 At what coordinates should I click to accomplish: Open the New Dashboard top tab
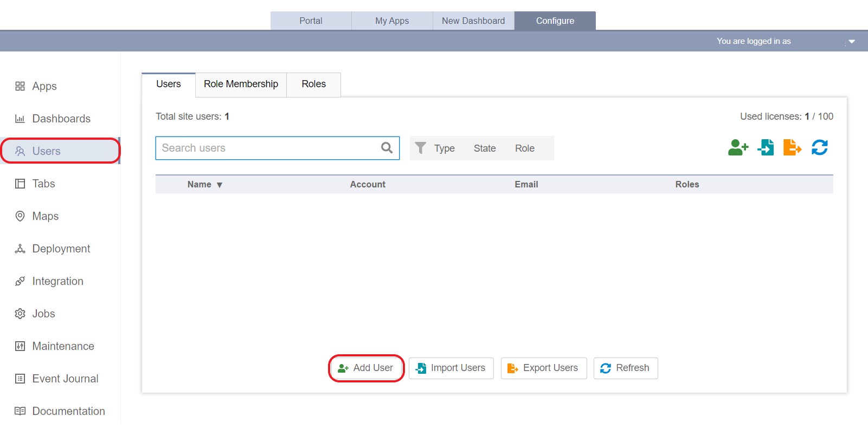pyautogui.click(x=473, y=21)
